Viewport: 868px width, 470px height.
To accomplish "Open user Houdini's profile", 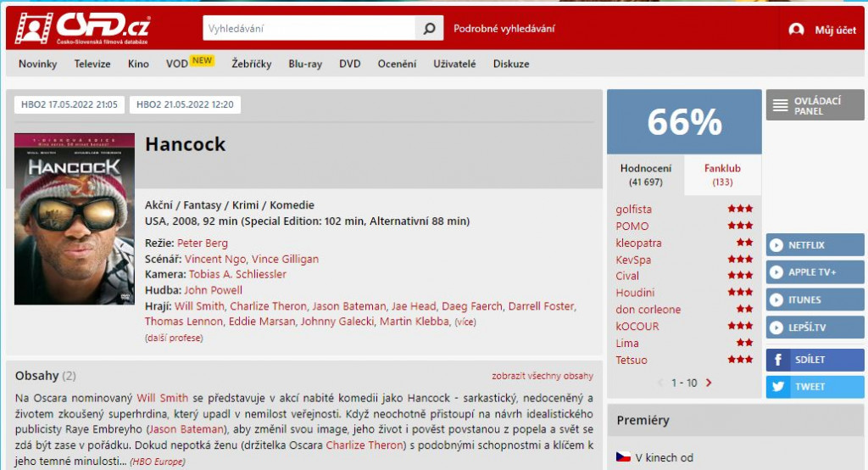I will click(x=635, y=292).
